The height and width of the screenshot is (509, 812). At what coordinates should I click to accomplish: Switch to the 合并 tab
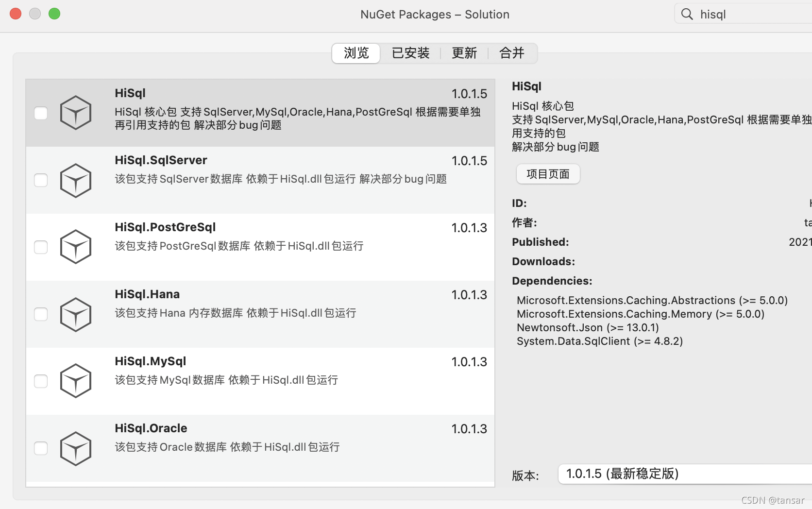tap(512, 53)
